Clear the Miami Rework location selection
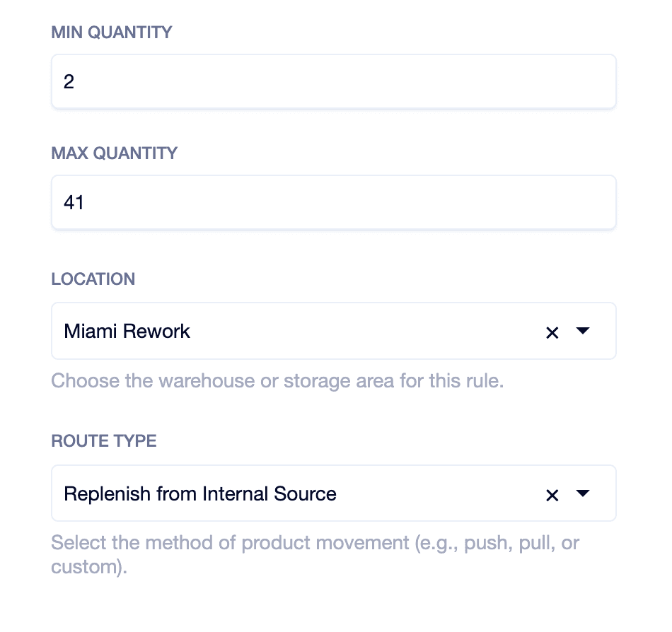The height and width of the screenshot is (632, 672). 552,332
